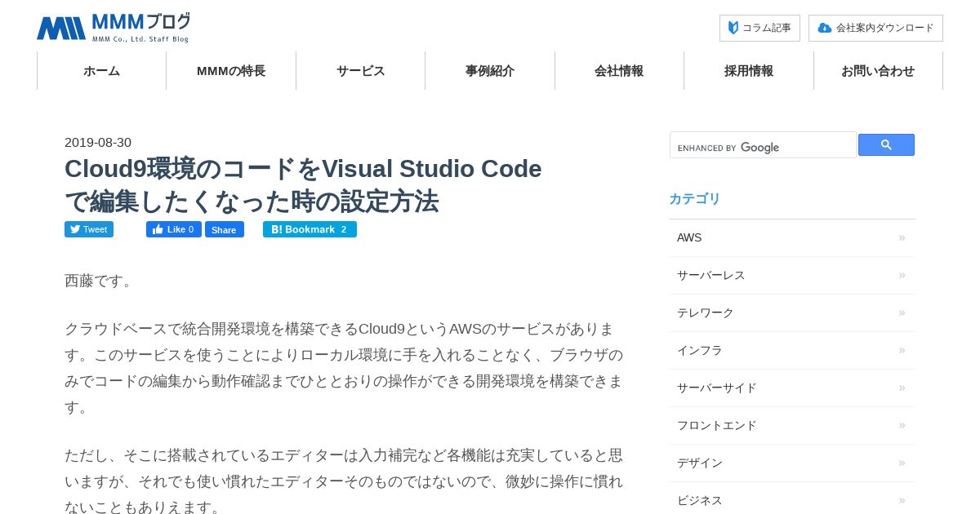Image resolution: width=980 pixels, height=514 pixels.
Task: Open the ビジネス category
Action: point(792,499)
